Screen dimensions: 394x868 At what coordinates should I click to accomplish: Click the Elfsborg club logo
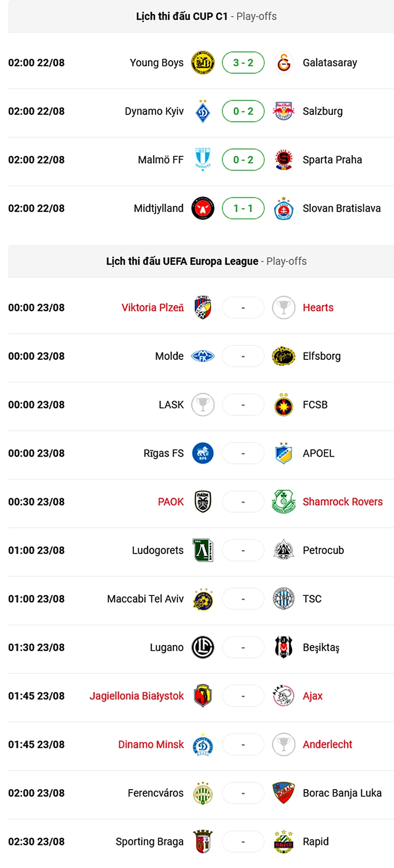284,356
